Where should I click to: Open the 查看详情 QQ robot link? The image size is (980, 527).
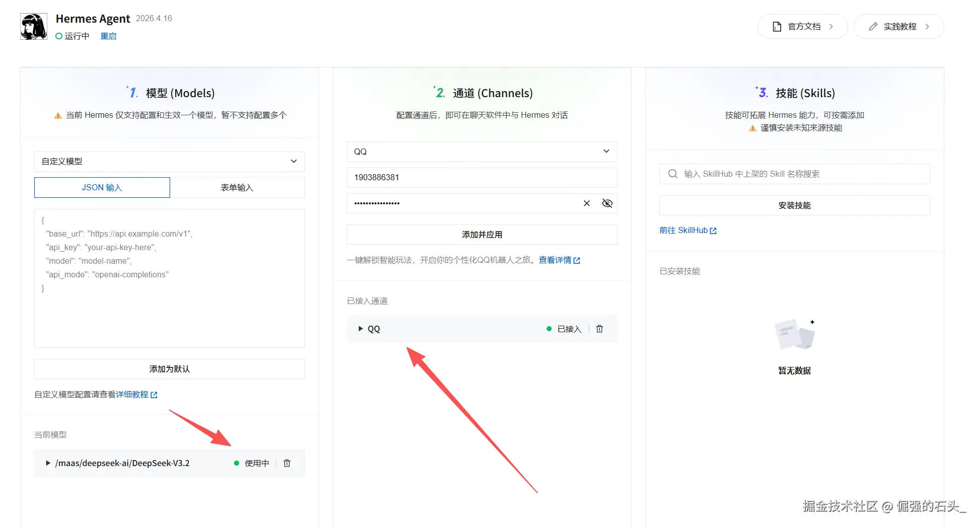click(x=559, y=260)
